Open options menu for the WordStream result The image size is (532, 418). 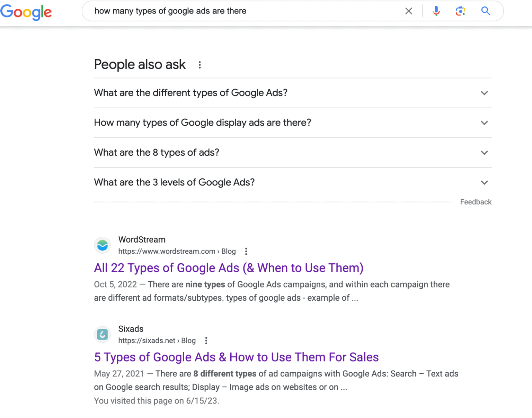tap(246, 251)
